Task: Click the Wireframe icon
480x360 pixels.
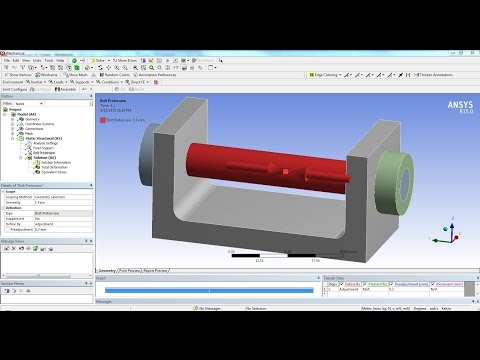Action: coord(38,75)
